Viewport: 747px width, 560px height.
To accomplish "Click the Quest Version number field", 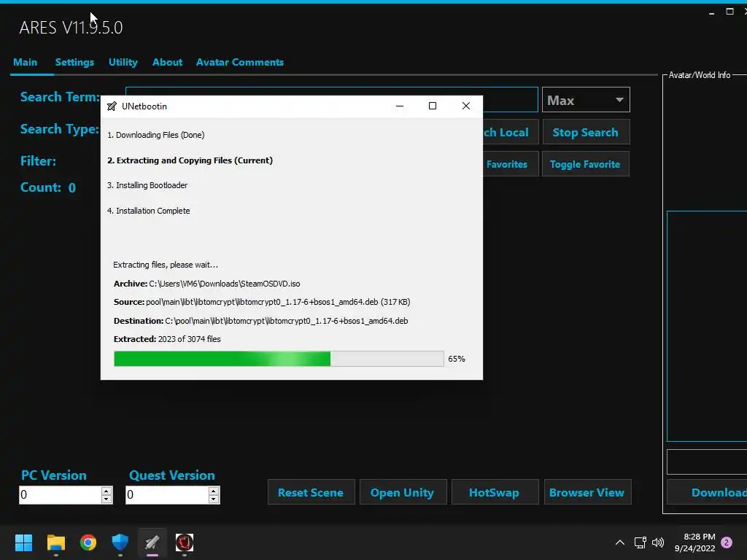I will tap(166, 495).
